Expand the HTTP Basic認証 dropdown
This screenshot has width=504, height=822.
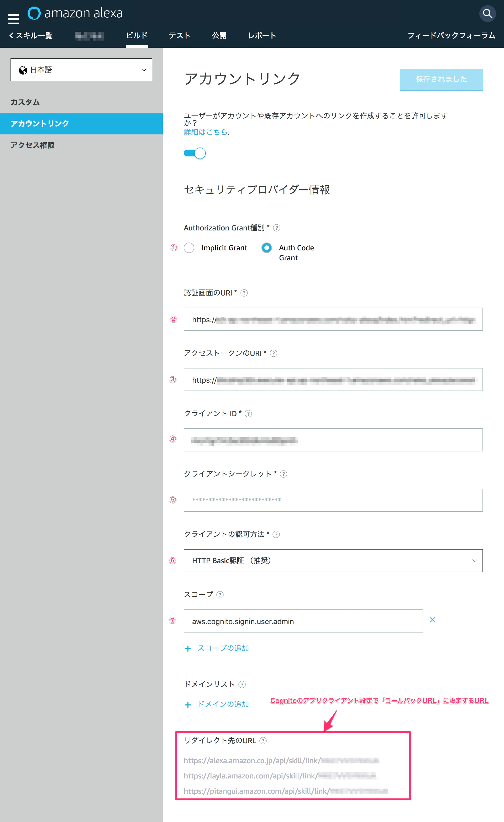(333, 560)
